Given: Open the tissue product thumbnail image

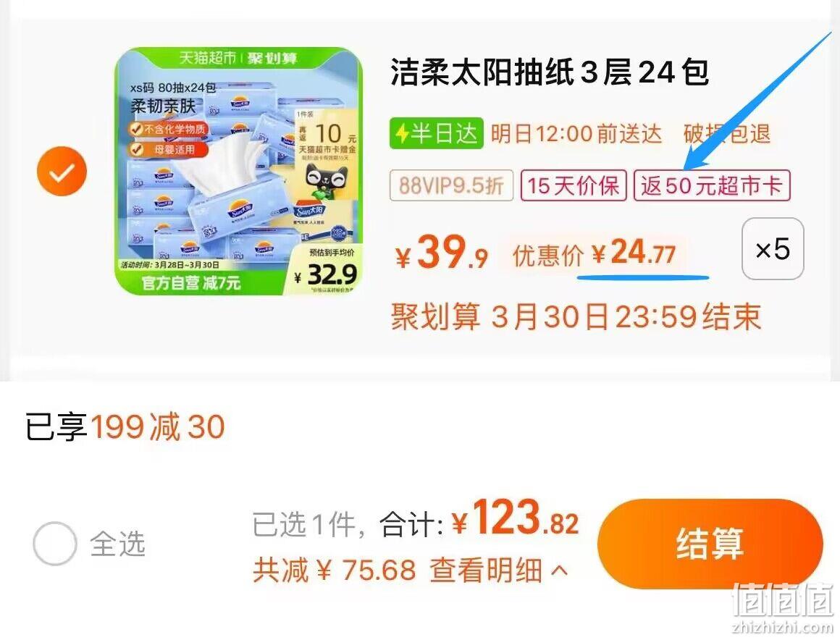Looking at the screenshot, I should (x=239, y=172).
